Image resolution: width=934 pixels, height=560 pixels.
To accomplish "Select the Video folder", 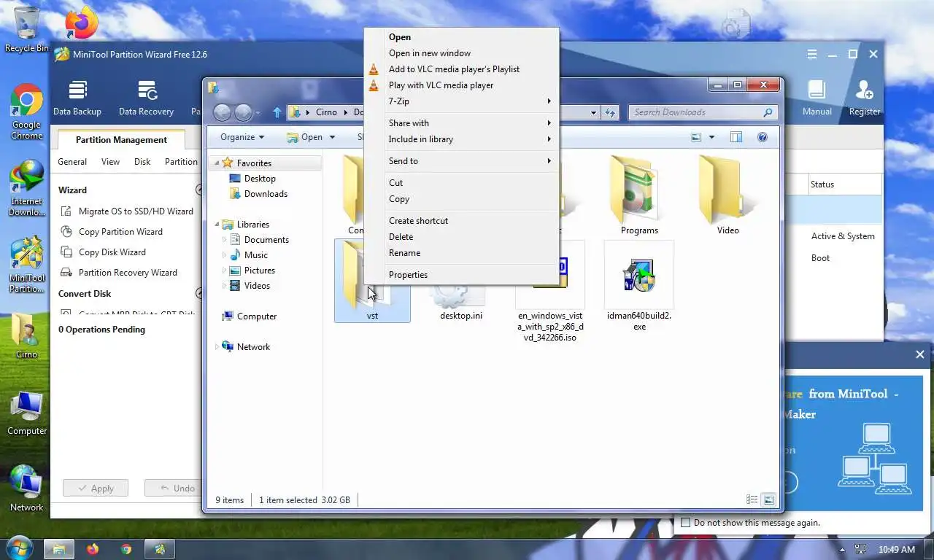I will click(727, 195).
